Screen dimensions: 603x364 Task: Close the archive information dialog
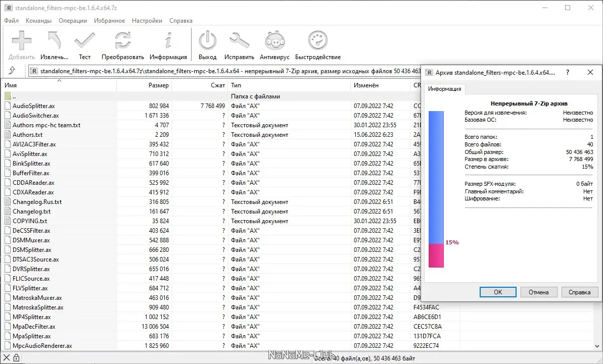tap(590, 72)
